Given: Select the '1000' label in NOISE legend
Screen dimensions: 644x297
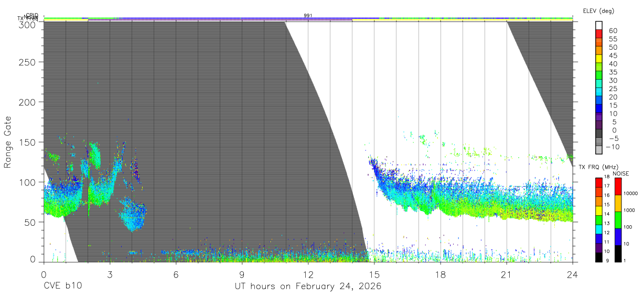Looking at the screenshot, I should (629, 210).
